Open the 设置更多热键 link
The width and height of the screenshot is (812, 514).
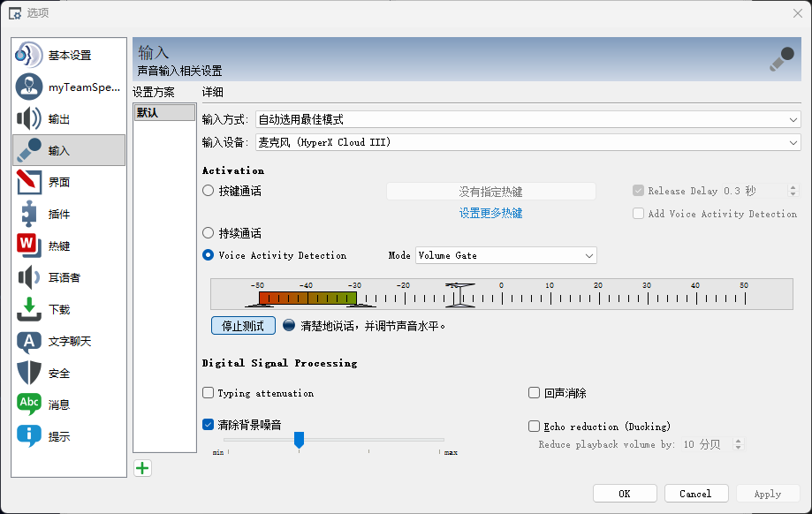491,213
